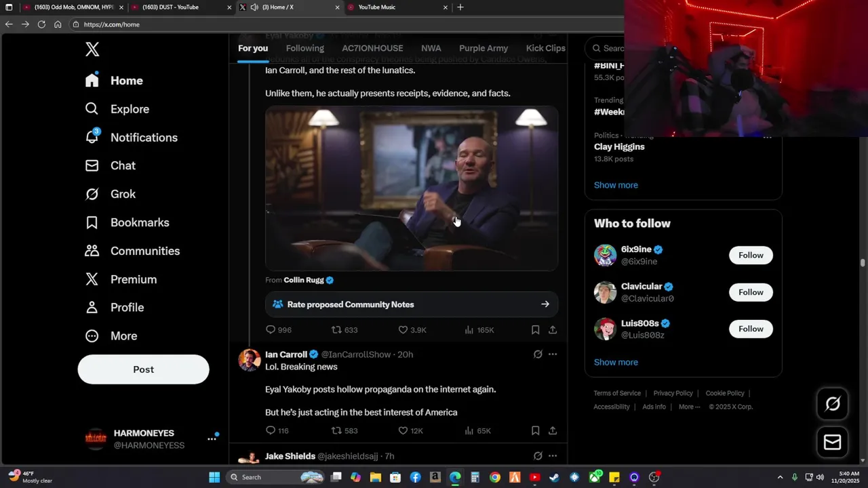Bookmark the Eyal Yakoby post
Viewport: 868px width, 488px height.
[535, 330]
